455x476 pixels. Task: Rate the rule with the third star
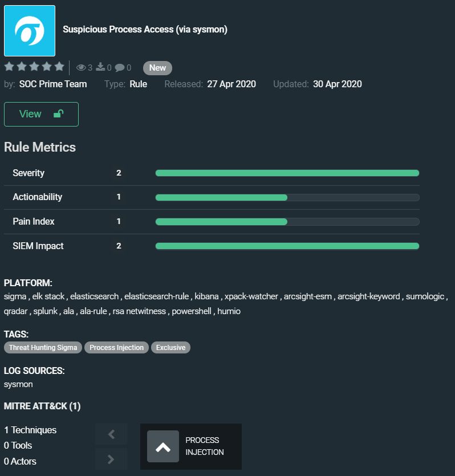34,66
